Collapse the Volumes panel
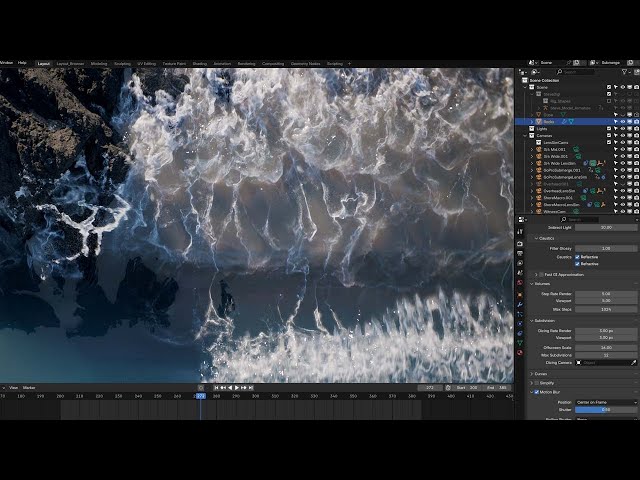640x480 pixels. tap(532, 284)
